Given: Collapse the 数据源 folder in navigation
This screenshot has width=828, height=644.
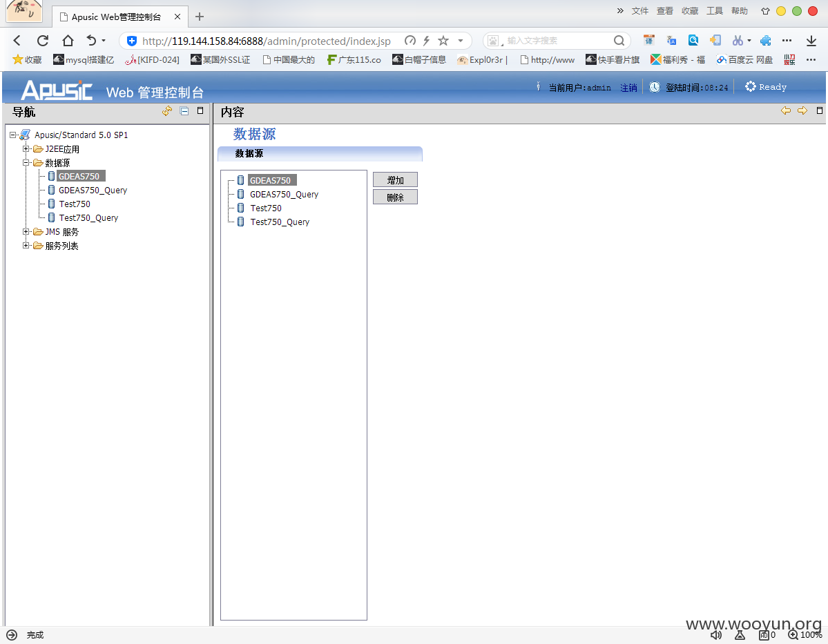Looking at the screenshot, I should [26, 163].
